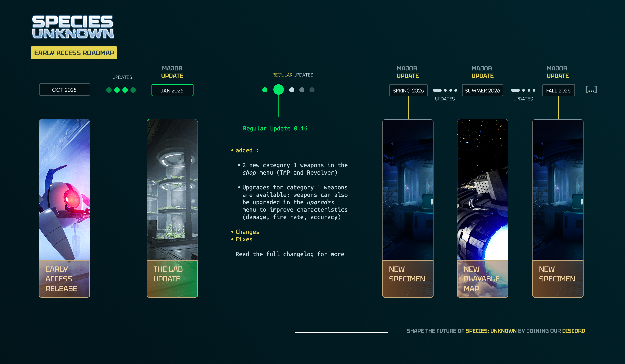
Task: Select the SUMMER 2026 timeline box
Action: pos(482,90)
